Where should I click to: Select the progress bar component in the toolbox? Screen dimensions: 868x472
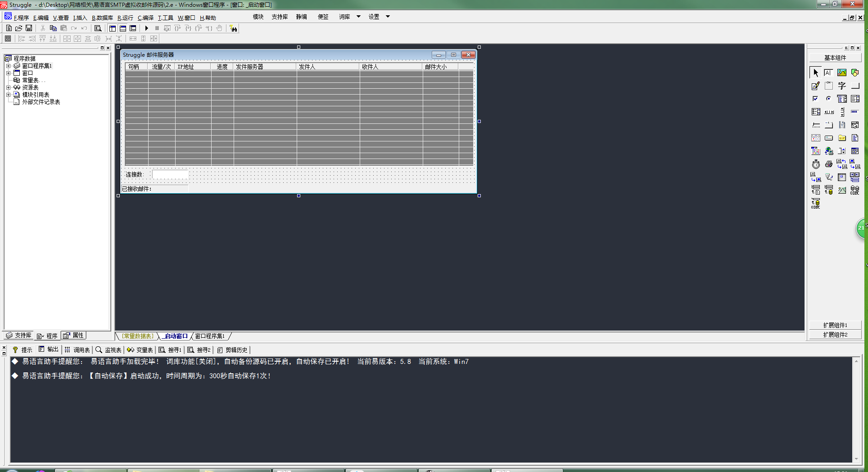854,112
